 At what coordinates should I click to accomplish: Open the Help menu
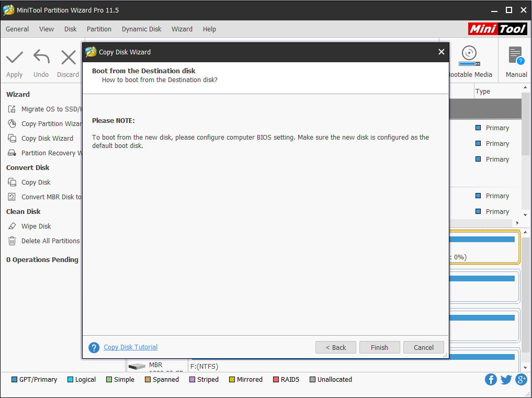[209, 29]
